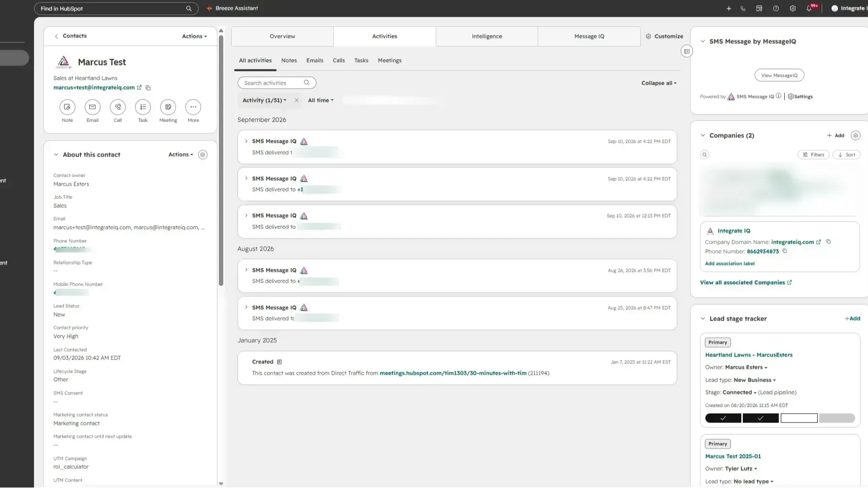Image resolution: width=868 pixels, height=488 pixels.
Task: Switch to the Message IQ tab
Action: point(589,36)
